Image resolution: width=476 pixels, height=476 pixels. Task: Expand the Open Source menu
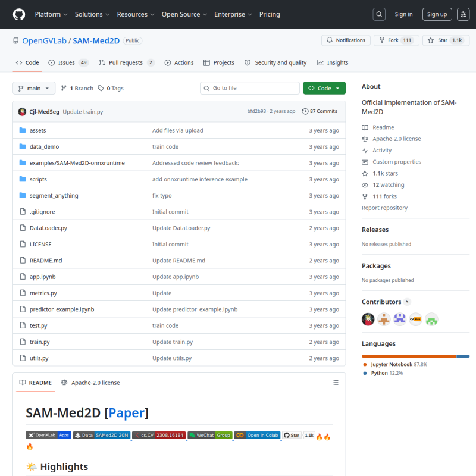pos(184,14)
